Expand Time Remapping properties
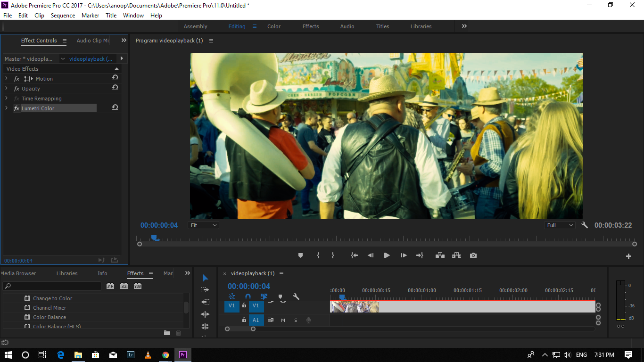 [7, 98]
